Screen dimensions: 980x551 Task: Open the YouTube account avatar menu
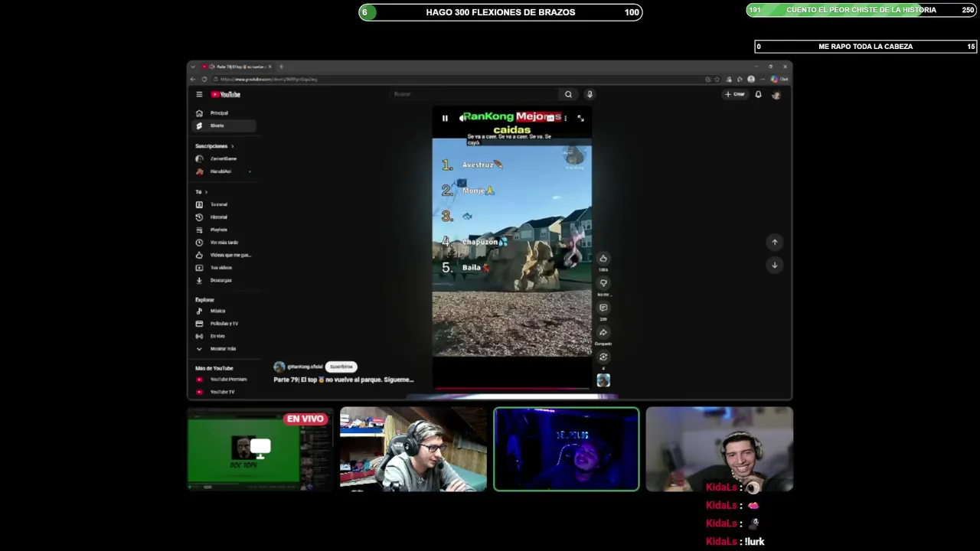[776, 94]
